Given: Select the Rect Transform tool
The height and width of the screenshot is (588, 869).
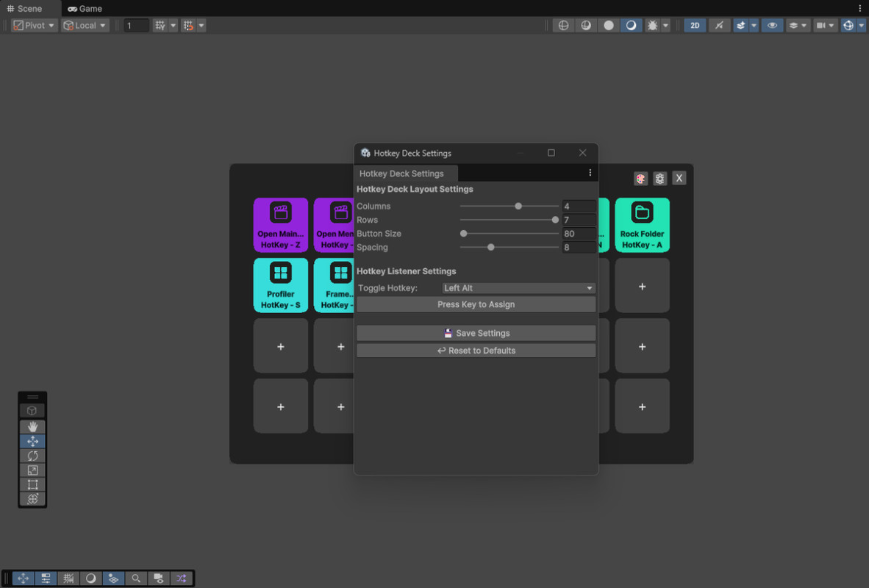Looking at the screenshot, I should [32, 484].
